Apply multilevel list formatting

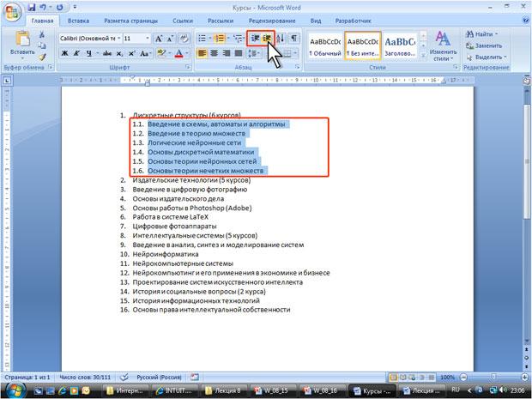pos(239,39)
